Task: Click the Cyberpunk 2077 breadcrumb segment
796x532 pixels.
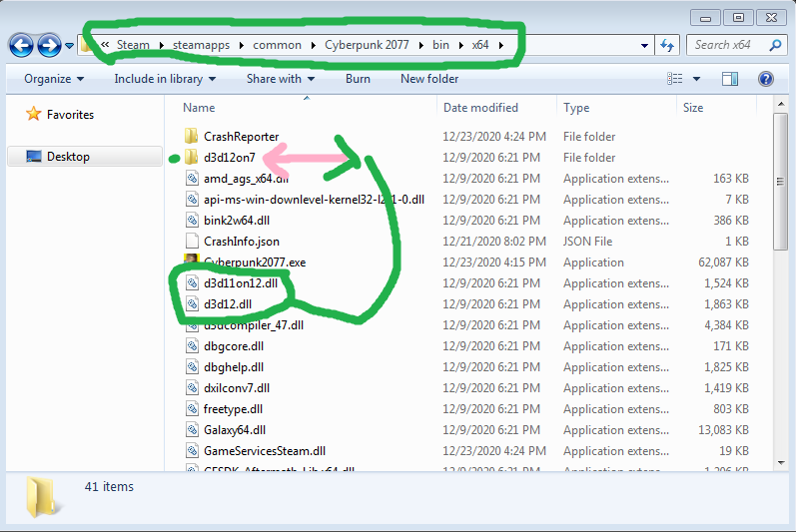Action: 367,45
